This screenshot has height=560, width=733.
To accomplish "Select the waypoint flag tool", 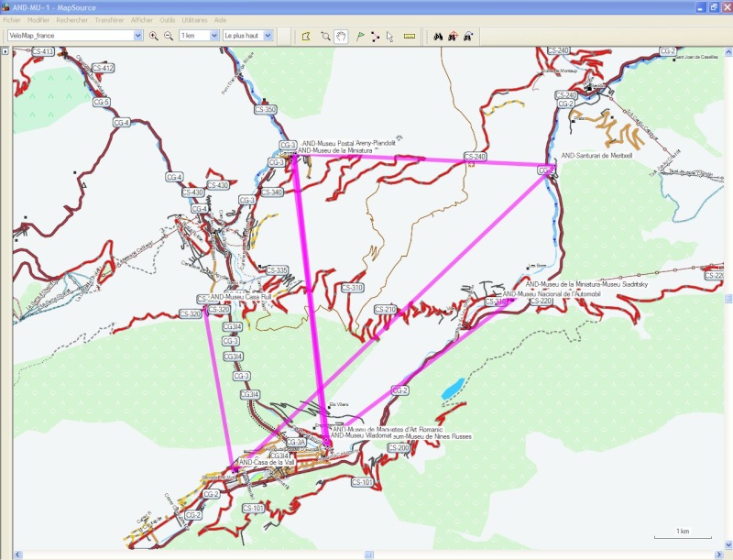I will click(360, 36).
